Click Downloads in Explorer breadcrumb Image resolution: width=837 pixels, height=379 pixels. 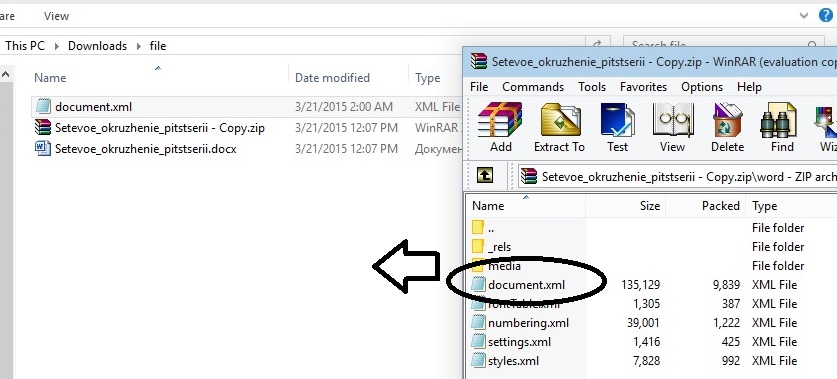(97, 45)
